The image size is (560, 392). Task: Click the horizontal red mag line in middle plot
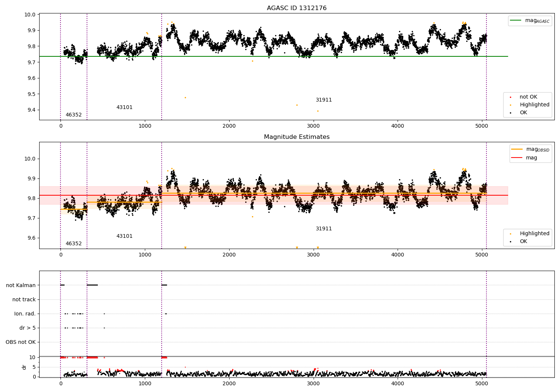(273, 195)
